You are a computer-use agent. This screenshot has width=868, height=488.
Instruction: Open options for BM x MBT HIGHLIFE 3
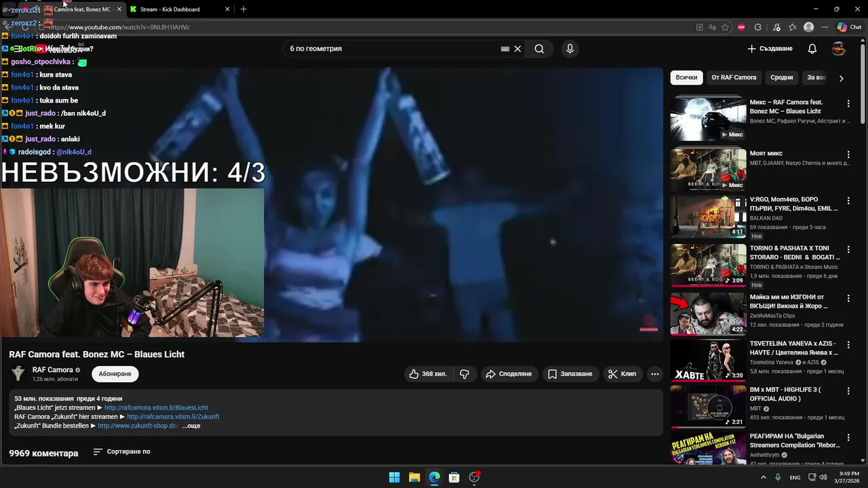[848, 392]
